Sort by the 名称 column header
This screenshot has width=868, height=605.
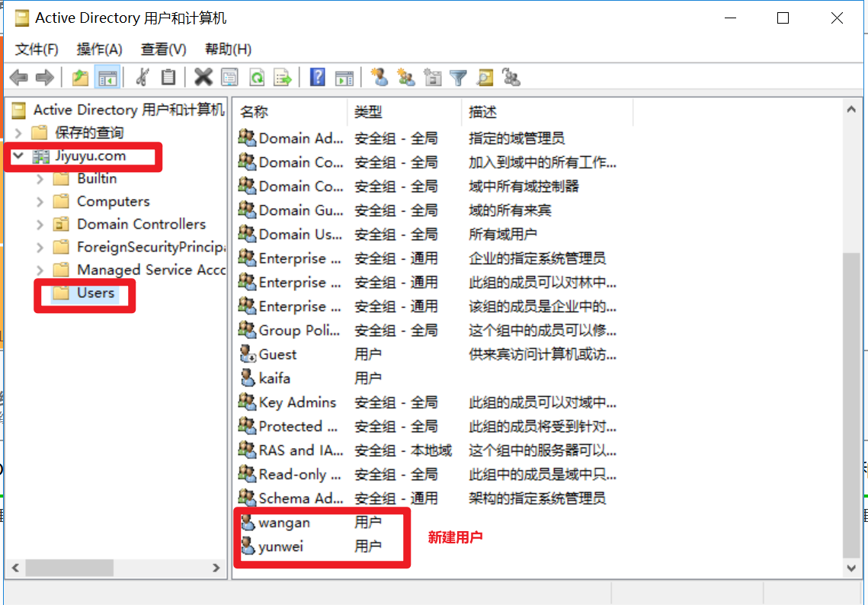coord(290,112)
